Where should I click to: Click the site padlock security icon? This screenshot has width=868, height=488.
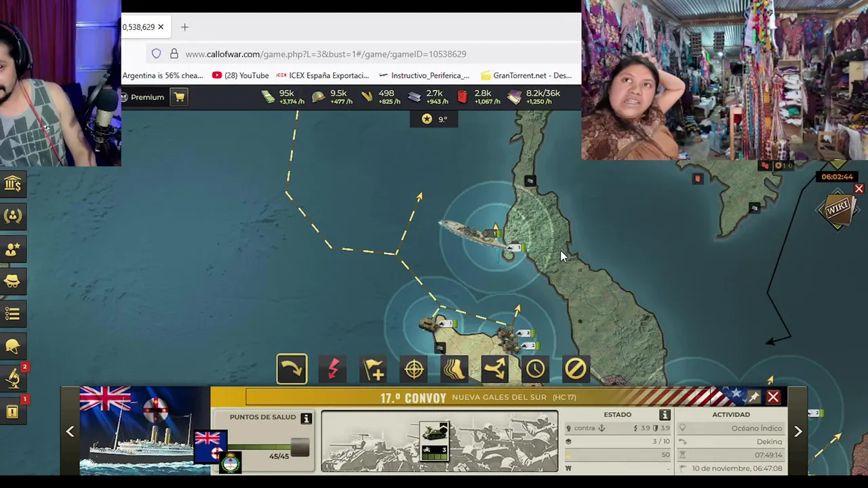[x=174, y=54]
